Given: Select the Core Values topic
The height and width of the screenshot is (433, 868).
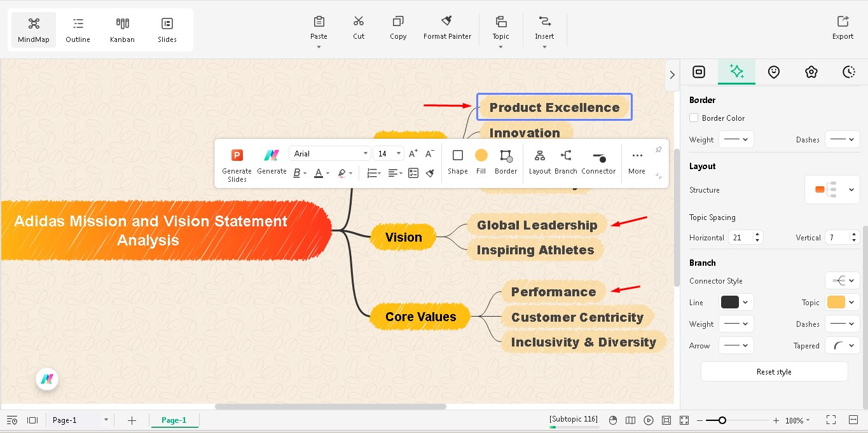Looking at the screenshot, I should point(420,317).
